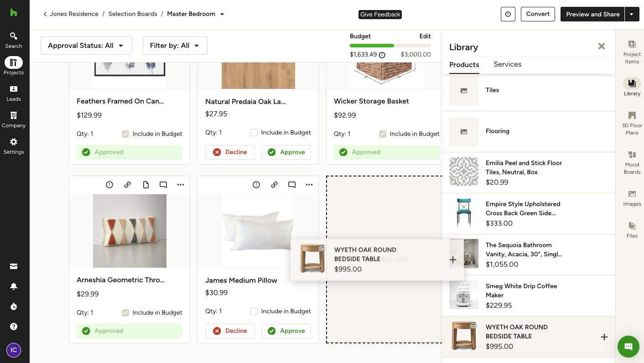644x363 pixels.
Task: Approve the Natural Predaia Oak item
Action: (x=286, y=152)
